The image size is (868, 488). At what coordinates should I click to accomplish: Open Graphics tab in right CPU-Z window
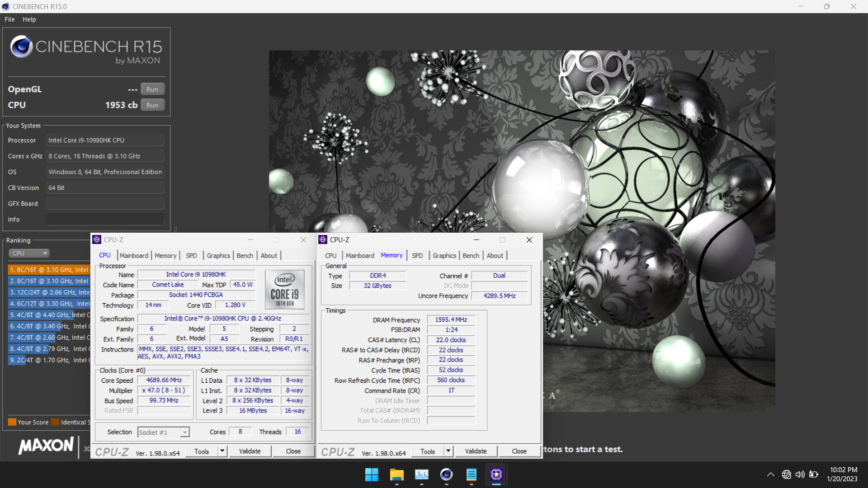coord(444,255)
